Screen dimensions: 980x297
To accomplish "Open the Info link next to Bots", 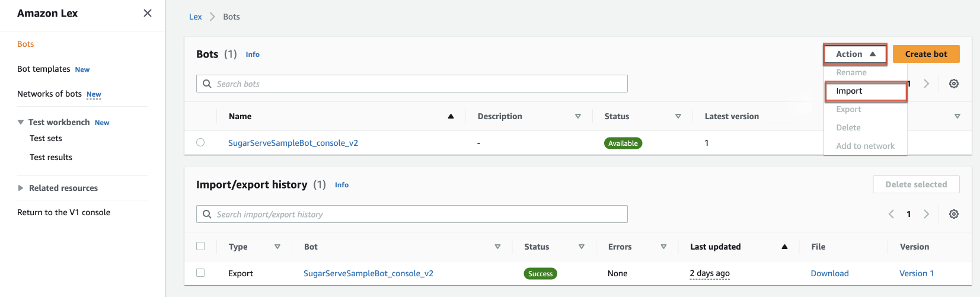I will tap(253, 54).
